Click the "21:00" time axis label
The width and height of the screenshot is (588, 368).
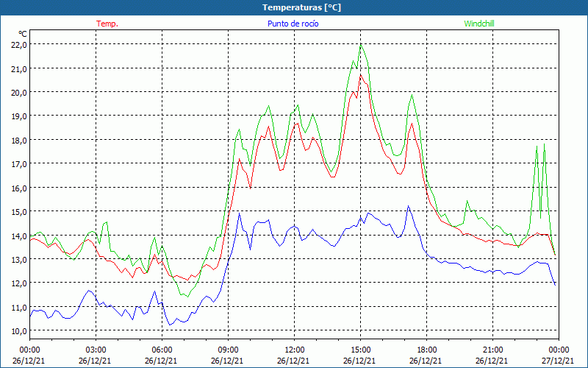click(492, 350)
